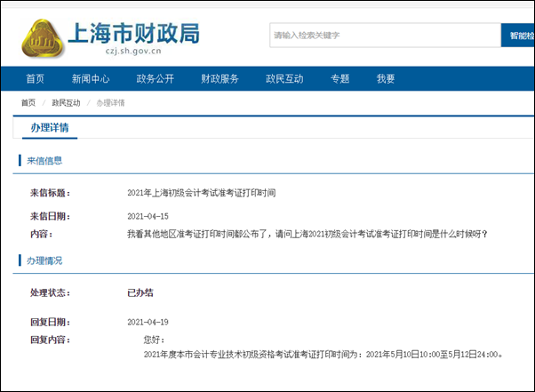Open the 新闻中心 navigation menu
The width and height of the screenshot is (535, 392).
[x=91, y=79]
